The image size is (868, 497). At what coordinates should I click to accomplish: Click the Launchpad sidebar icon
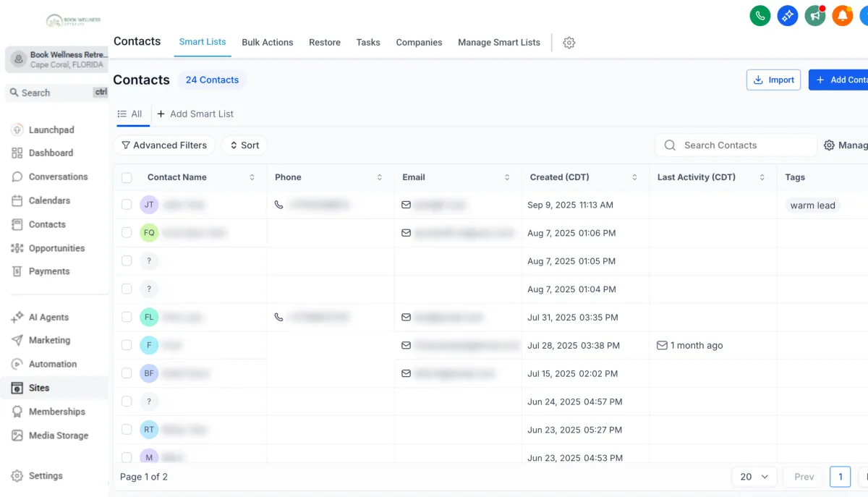point(17,129)
